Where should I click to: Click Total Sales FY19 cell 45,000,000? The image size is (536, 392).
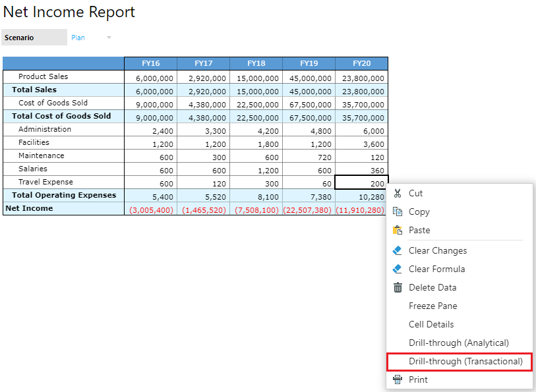point(309,90)
